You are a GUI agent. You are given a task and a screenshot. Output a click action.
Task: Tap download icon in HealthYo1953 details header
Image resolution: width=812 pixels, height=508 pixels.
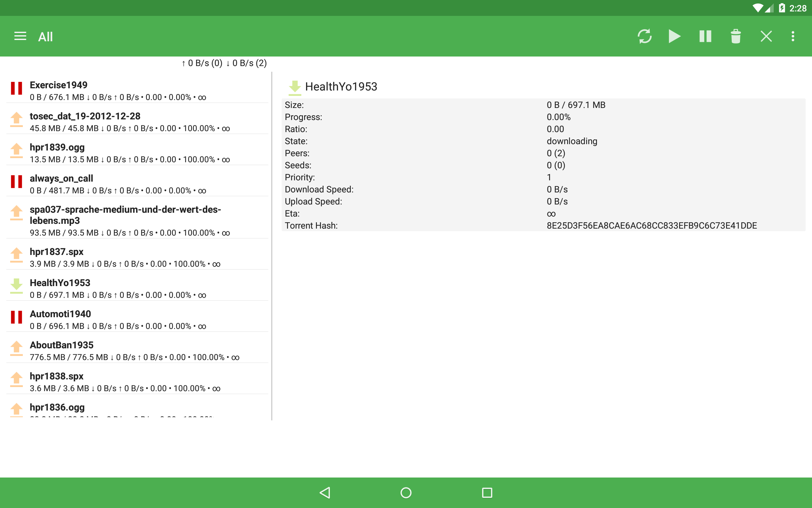tap(295, 88)
